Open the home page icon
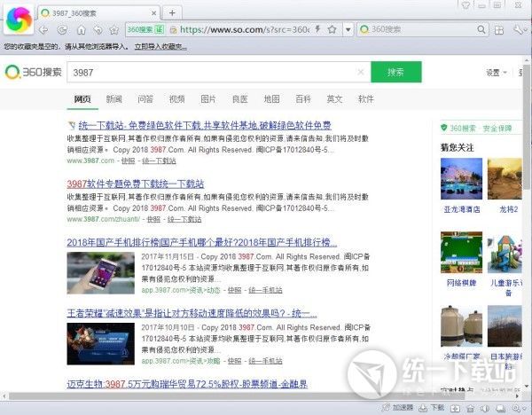 tap(81, 30)
